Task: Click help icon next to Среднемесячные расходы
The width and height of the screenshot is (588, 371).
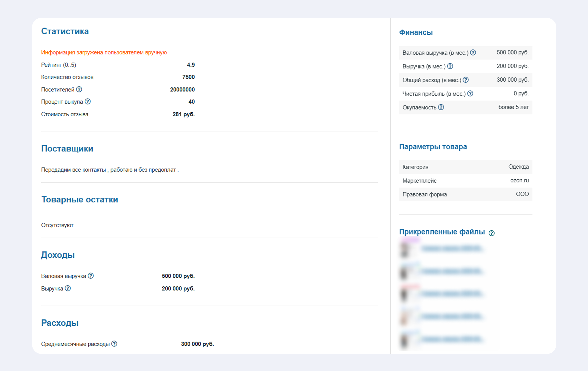Action: pyautogui.click(x=114, y=344)
